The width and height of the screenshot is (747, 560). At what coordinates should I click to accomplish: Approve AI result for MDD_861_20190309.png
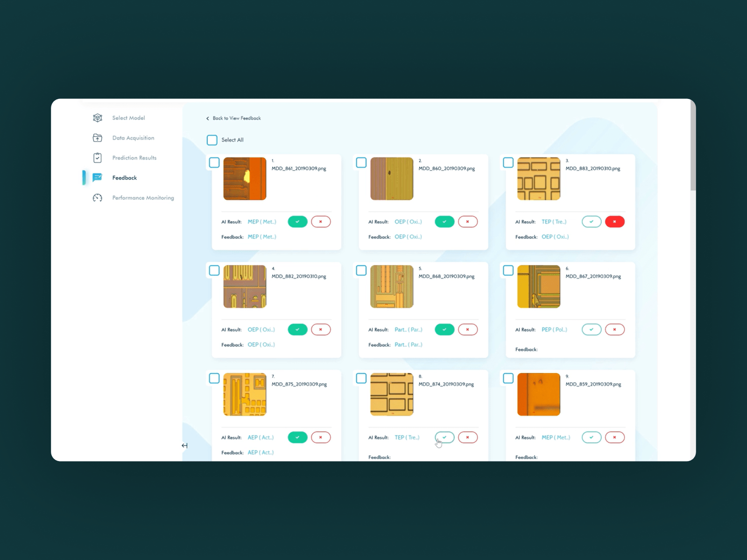point(297,222)
